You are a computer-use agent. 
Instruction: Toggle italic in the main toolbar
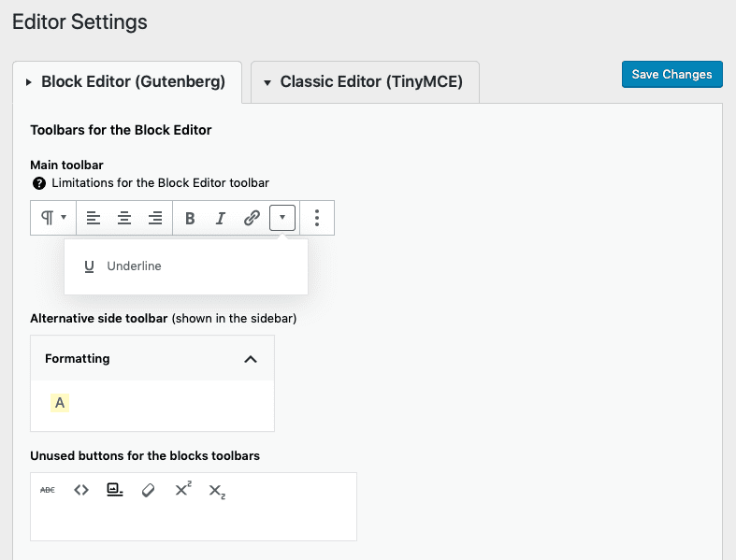(x=221, y=219)
